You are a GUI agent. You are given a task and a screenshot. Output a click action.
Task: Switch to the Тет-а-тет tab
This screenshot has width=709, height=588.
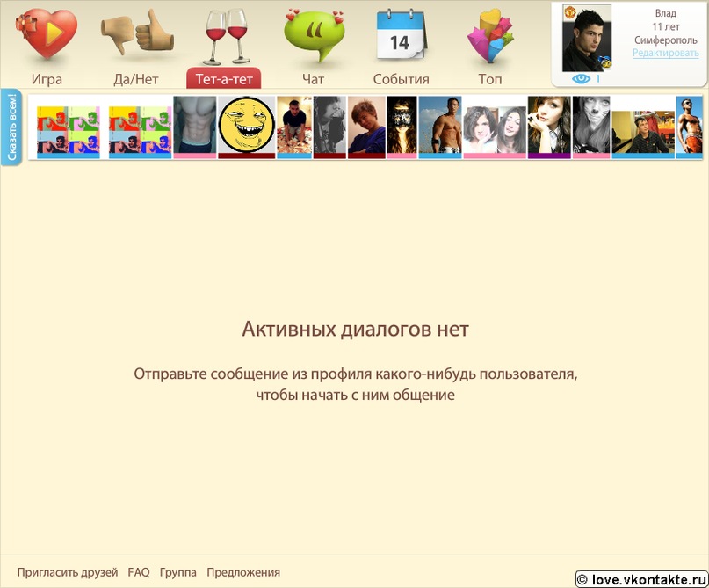pos(226,78)
